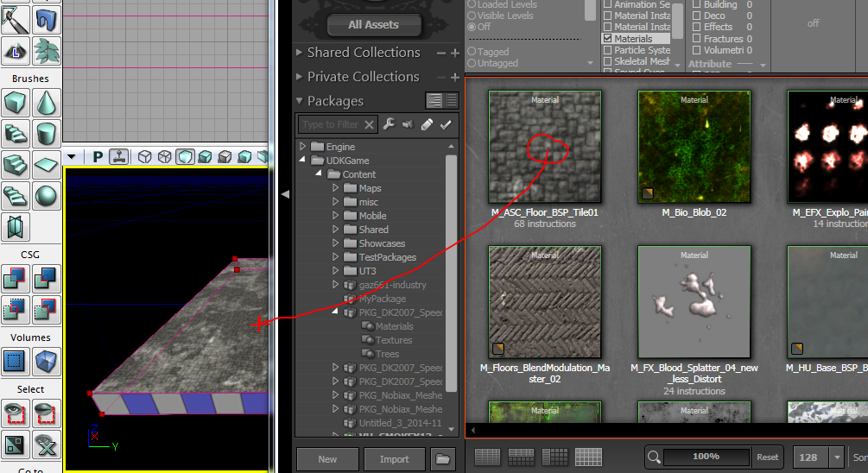Image resolution: width=868 pixels, height=473 pixels.
Task: Select the MyPackage package
Action: (383, 299)
